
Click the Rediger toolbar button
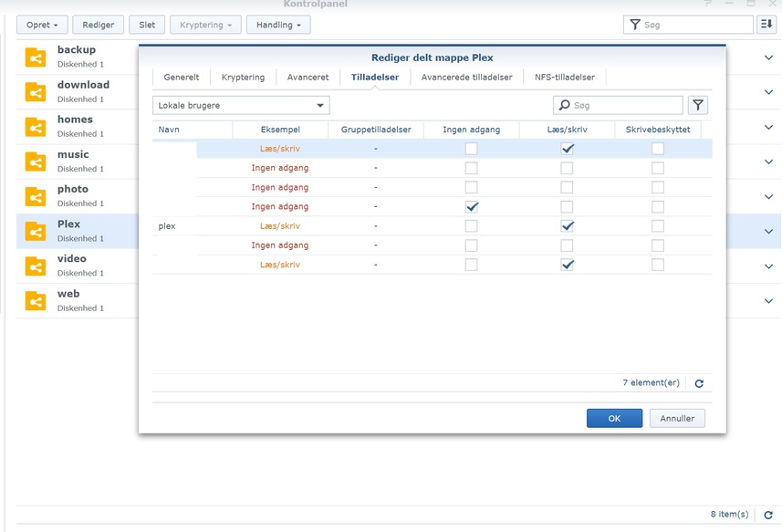(x=99, y=25)
